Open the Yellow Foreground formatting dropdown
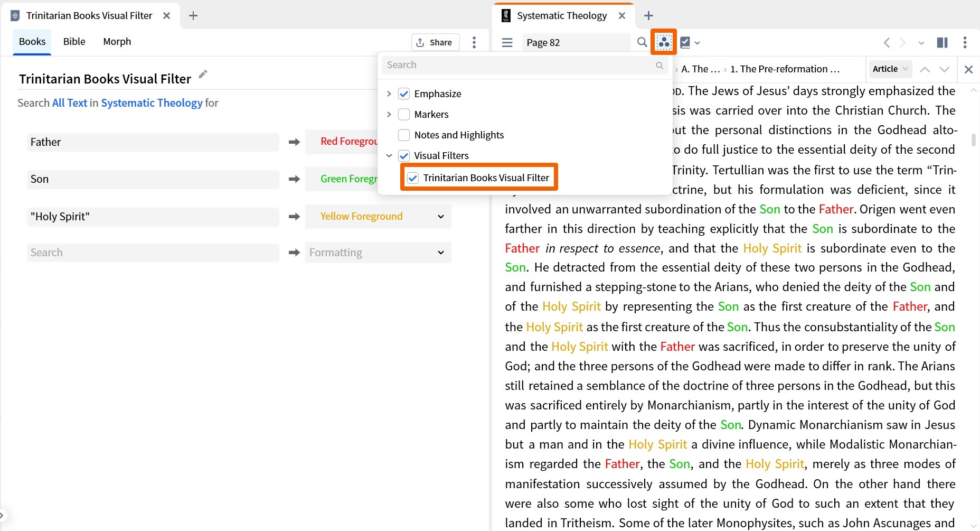 coord(440,217)
